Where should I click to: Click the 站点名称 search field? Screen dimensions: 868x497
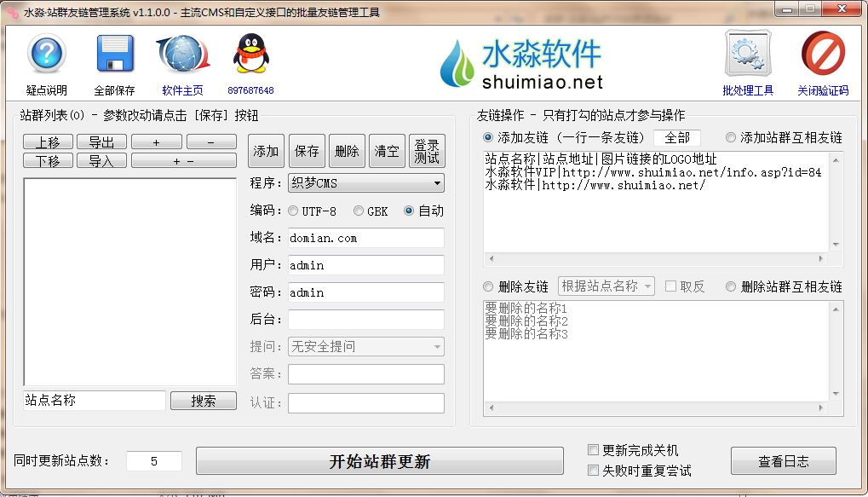pos(94,401)
